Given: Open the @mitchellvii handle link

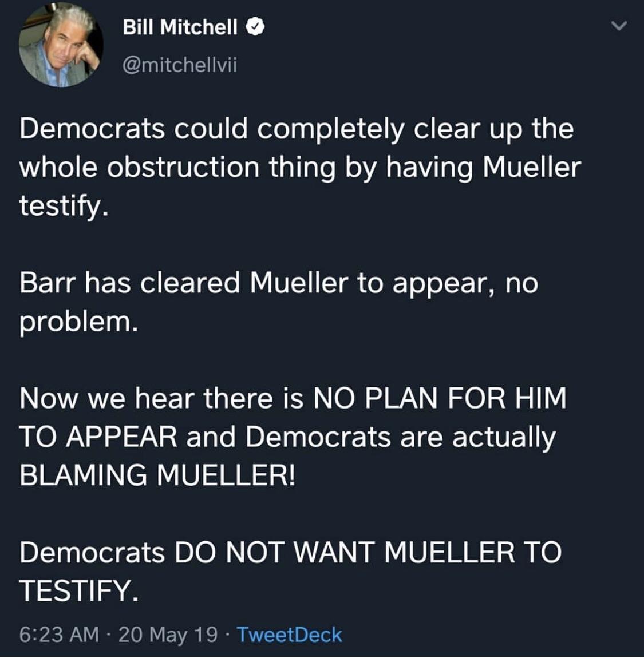Looking at the screenshot, I should pos(180,65).
